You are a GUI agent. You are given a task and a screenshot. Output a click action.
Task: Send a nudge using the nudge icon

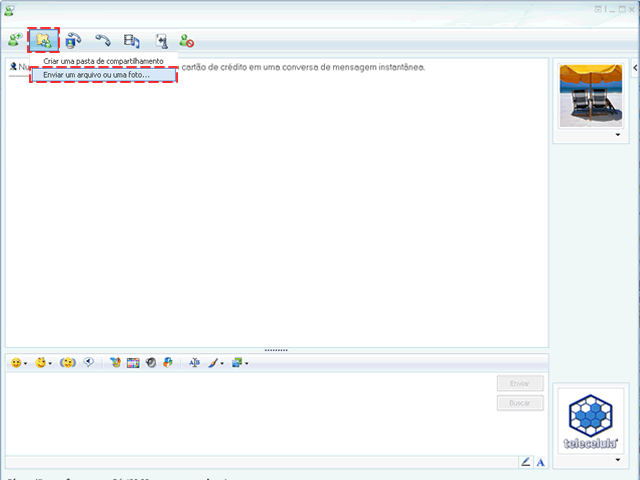coord(69,363)
